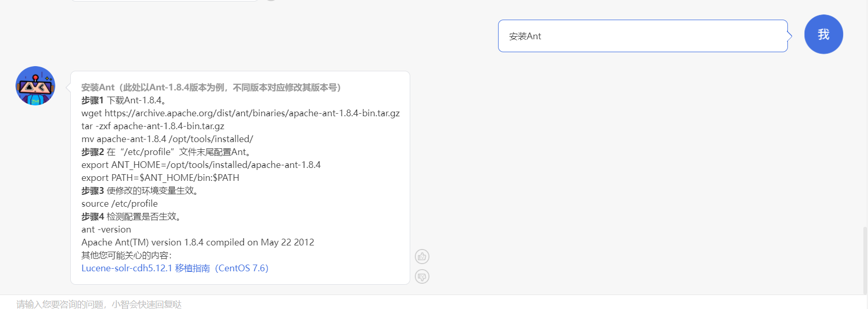The height and width of the screenshot is (309, 868).
Task: Click the robot assistant avatar
Action: click(x=35, y=86)
